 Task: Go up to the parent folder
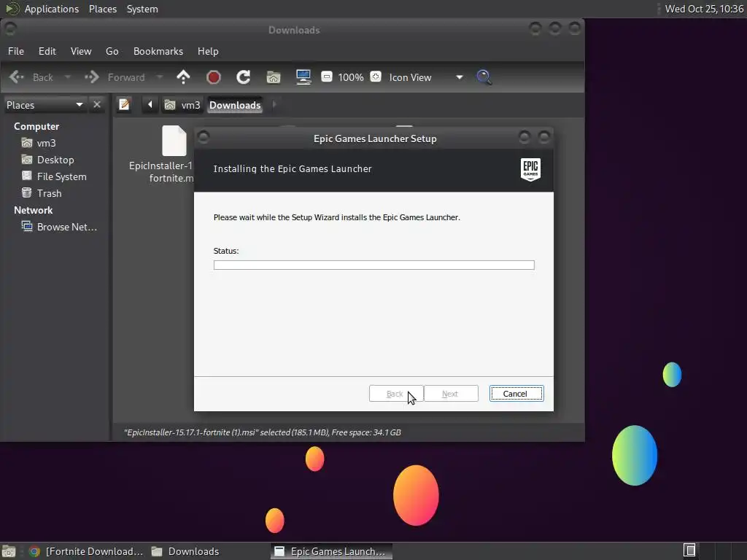183,77
